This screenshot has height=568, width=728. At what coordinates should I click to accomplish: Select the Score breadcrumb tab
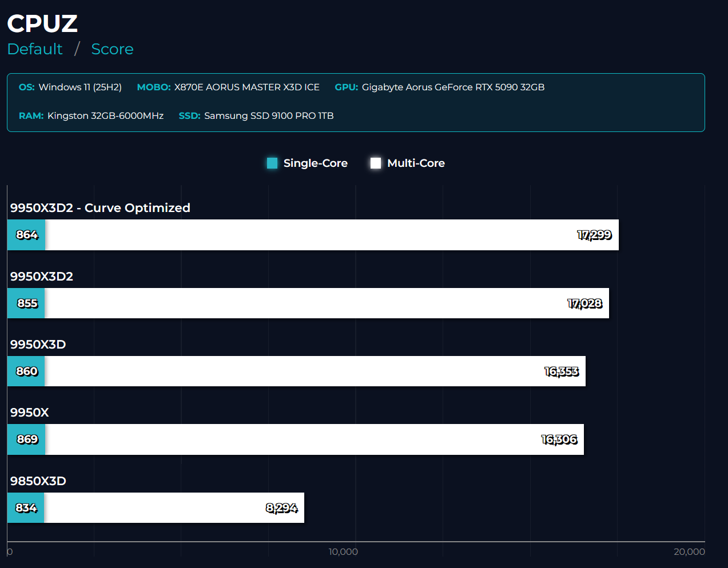click(x=112, y=49)
